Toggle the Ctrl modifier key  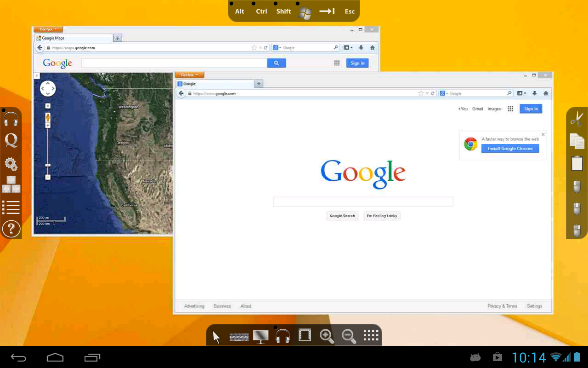coord(261,11)
